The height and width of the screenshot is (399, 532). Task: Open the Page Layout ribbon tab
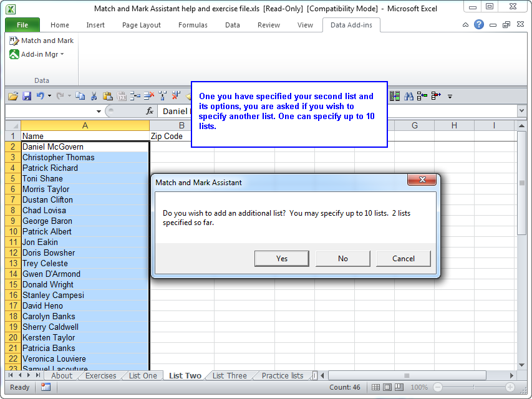pyautogui.click(x=141, y=25)
